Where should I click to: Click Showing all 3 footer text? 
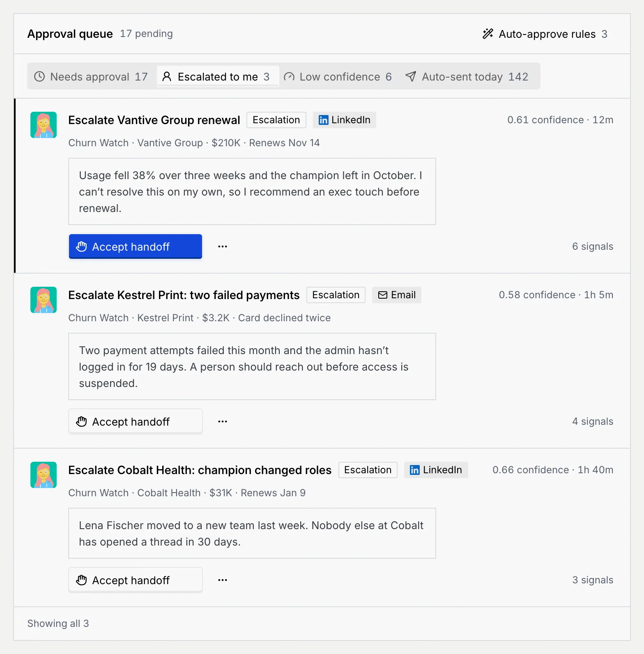[58, 624]
